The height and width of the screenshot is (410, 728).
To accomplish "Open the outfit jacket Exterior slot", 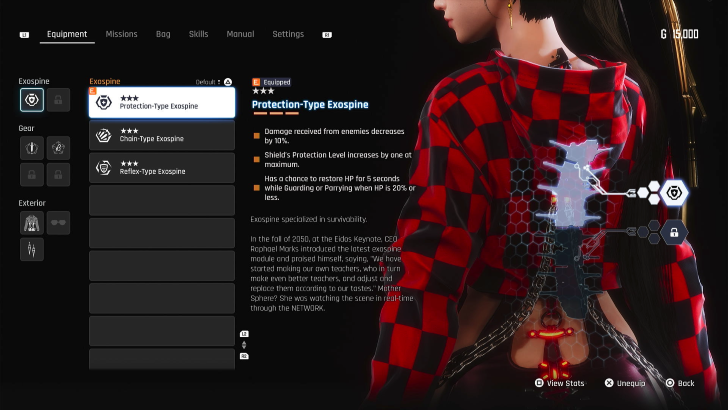I will pyautogui.click(x=32, y=222).
